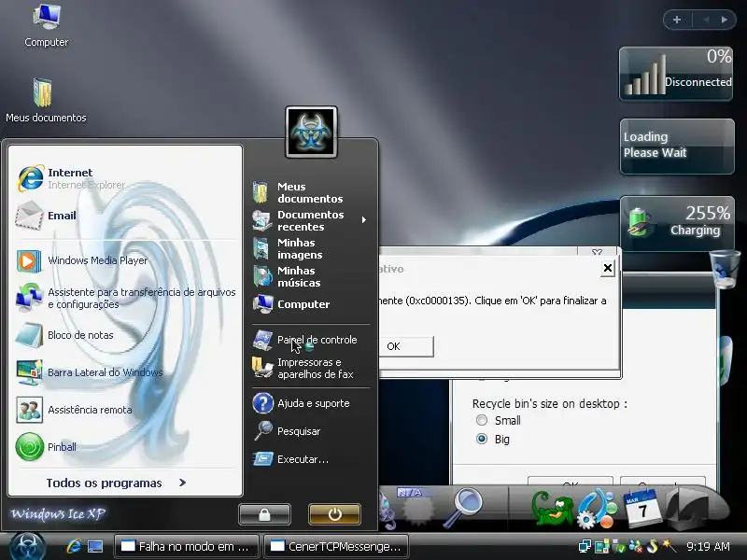Click safely remove hardware tray icon

619,546
